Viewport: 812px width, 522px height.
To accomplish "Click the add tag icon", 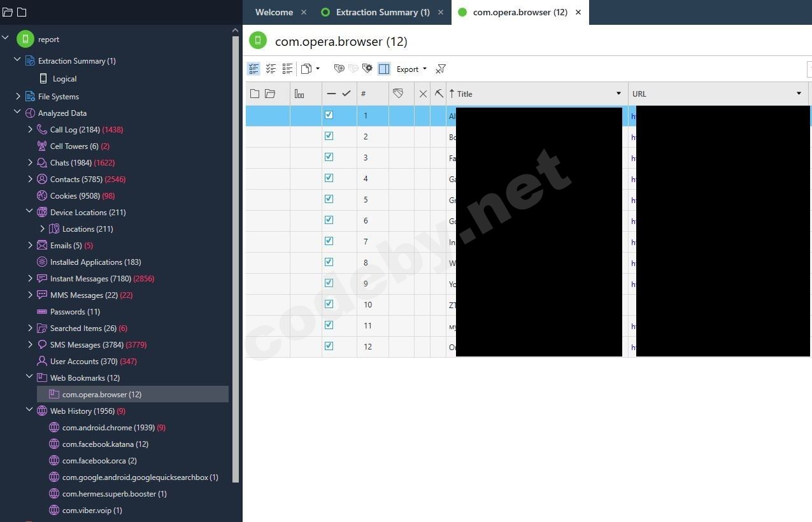I will [339, 69].
